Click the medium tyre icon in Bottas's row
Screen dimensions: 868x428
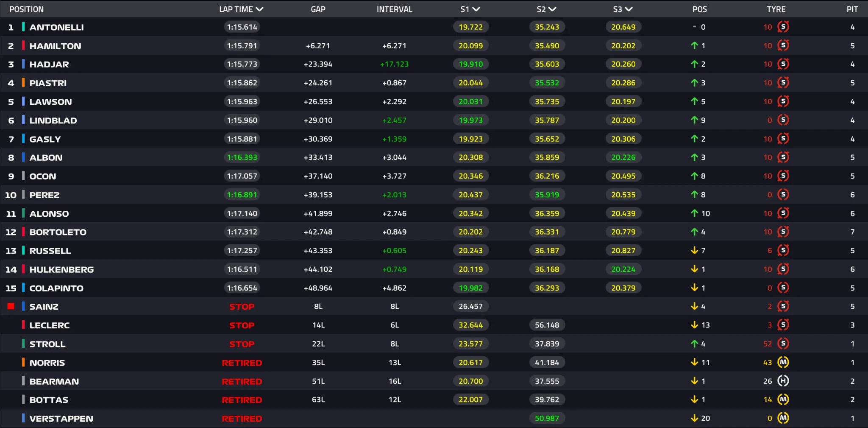(783, 400)
